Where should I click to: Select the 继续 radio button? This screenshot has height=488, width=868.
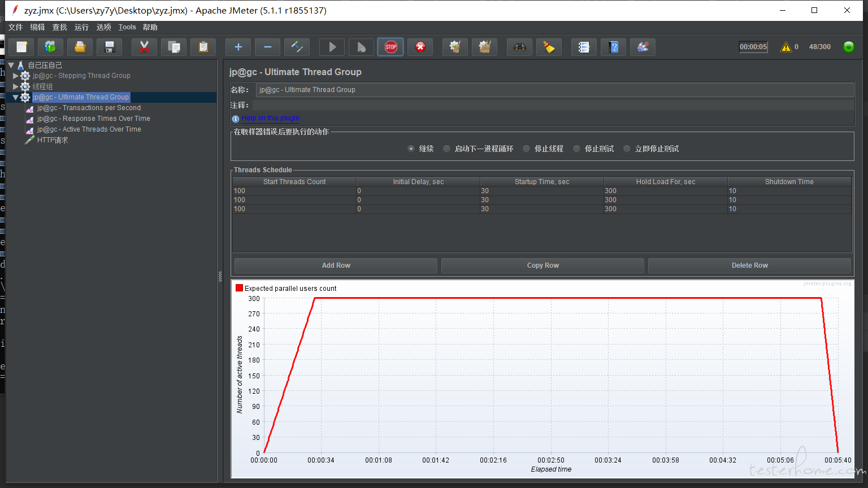pos(411,149)
